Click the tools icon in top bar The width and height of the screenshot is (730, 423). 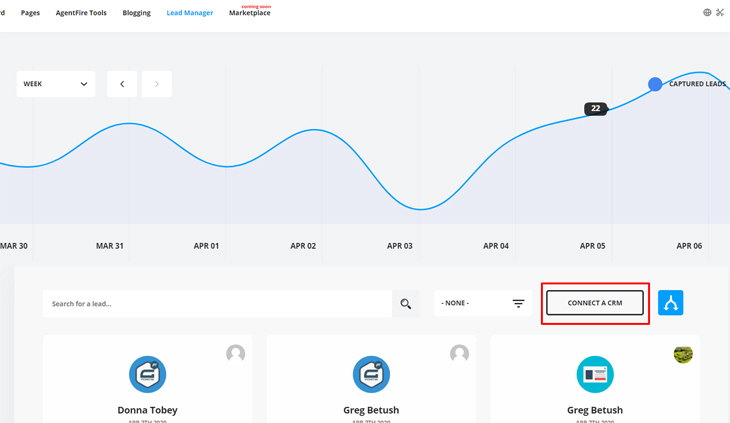tap(720, 13)
